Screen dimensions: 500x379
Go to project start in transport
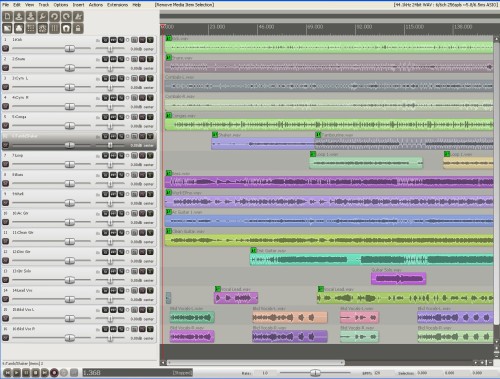(x=7, y=373)
